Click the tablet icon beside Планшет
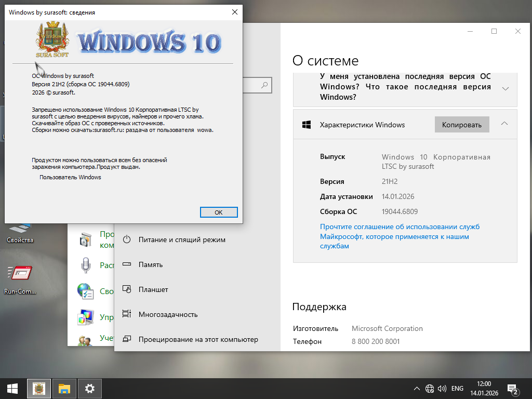Screen dimensions: 532x399 [127, 289]
